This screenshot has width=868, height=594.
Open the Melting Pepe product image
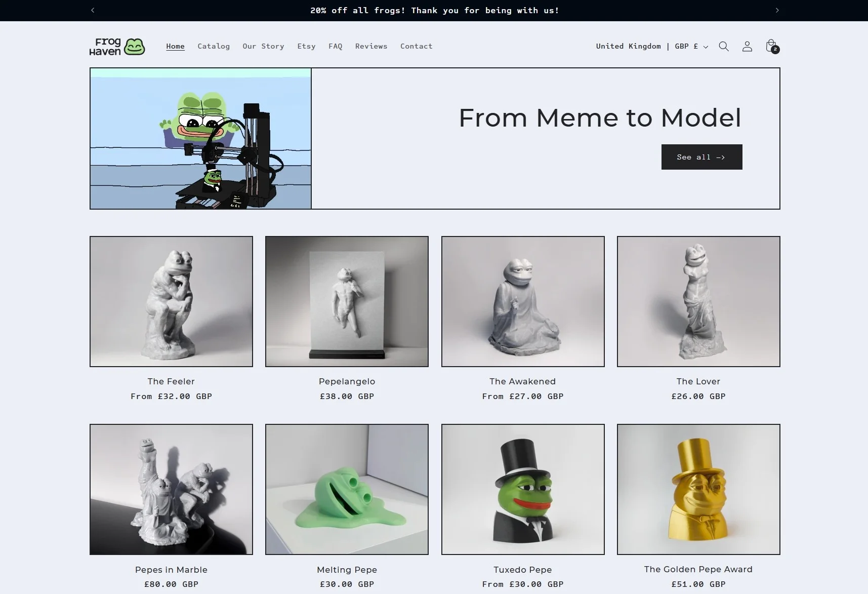pyautogui.click(x=347, y=489)
